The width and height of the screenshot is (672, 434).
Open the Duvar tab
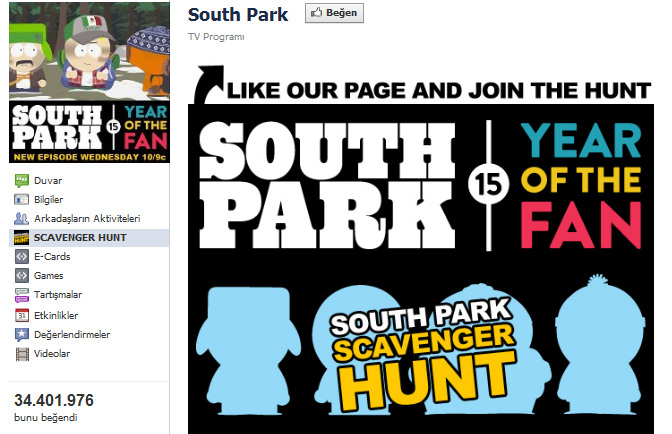click(48, 181)
